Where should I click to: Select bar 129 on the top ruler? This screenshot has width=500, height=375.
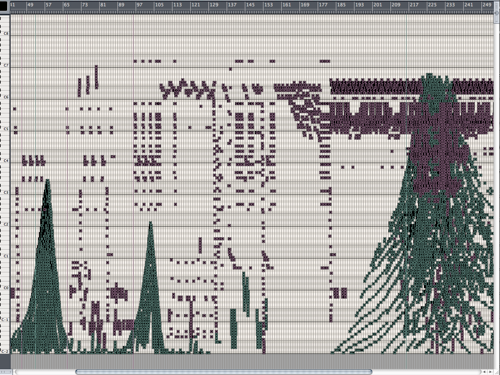pyautogui.click(x=214, y=5)
